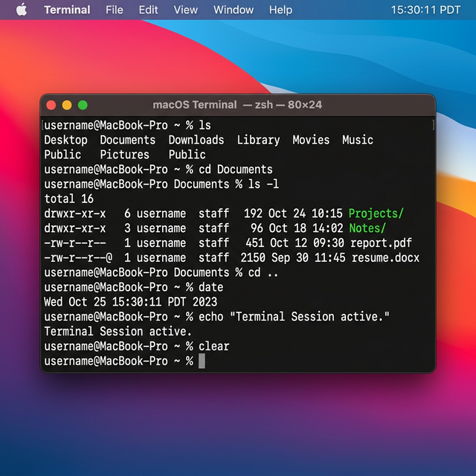Click the 'date' command text

(x=211, y=287)
